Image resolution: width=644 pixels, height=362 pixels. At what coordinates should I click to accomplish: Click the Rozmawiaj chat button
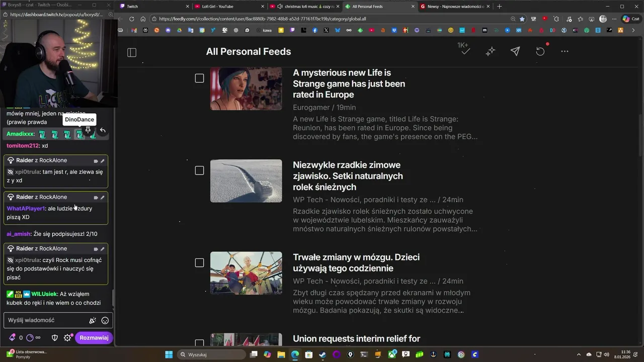[94, 338]
